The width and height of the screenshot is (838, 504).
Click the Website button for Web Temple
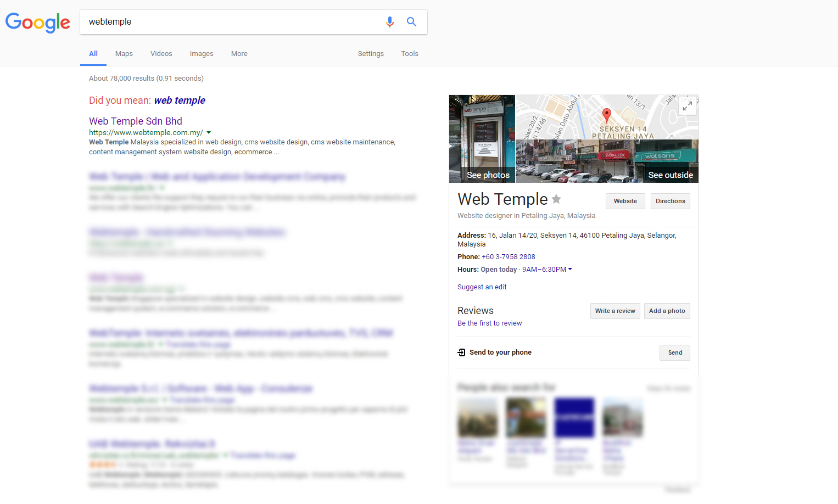(625, 201)
